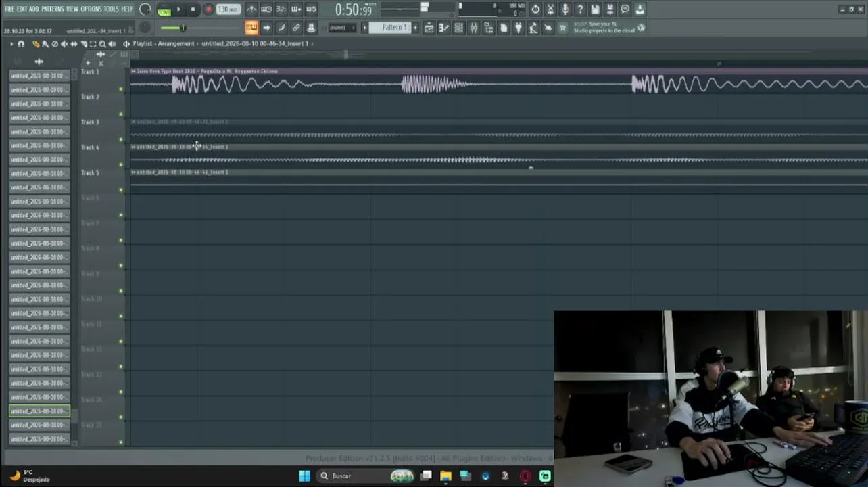The height and width of the screenshot is (487, 868).
Task: Open the FILE menu
Action: [9, 9]
